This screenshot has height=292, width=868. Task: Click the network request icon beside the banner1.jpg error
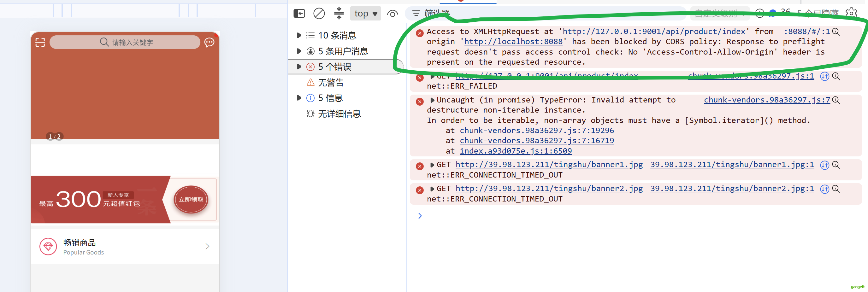pos(824,165)
